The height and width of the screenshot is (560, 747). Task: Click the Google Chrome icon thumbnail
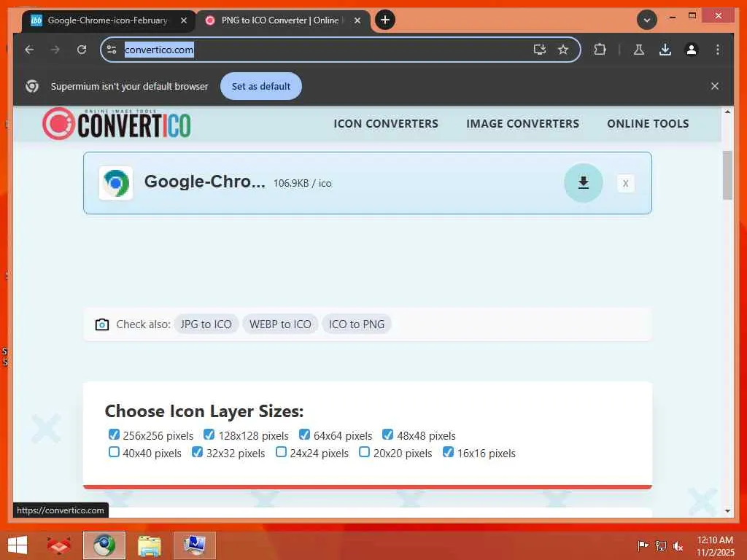[116, 183]
